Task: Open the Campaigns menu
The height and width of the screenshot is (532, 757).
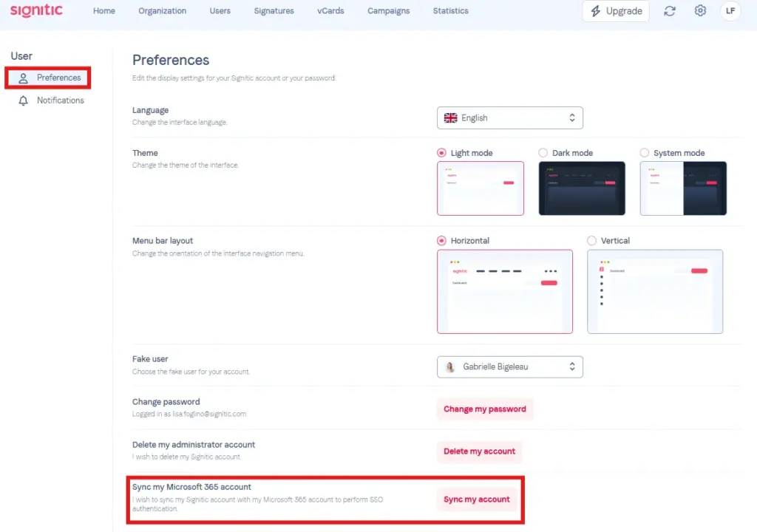Action: (x=388, y=10)
